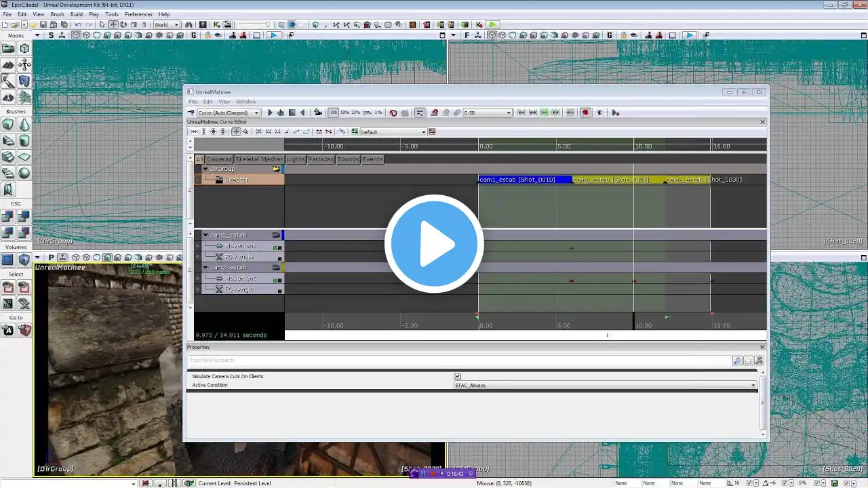Screen dimensions: 868x488
Task: Select the camera mode tool in Modes panel
Action: [8, 48]
